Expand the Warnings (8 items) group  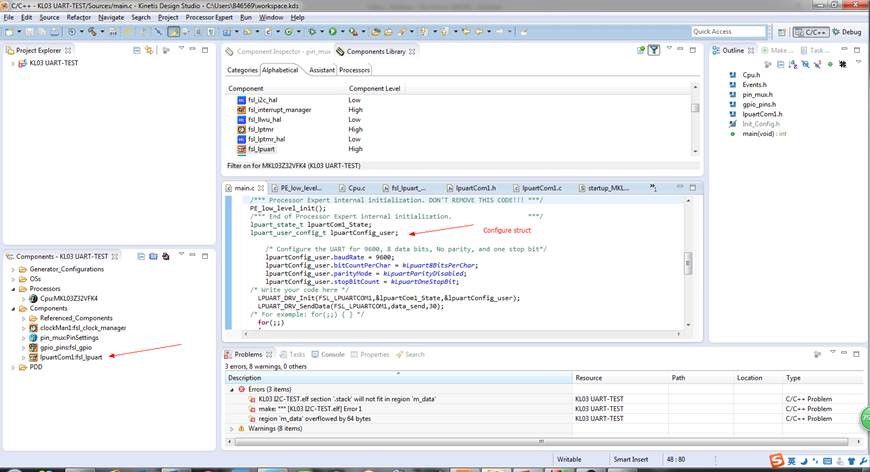tap(232, 429)
